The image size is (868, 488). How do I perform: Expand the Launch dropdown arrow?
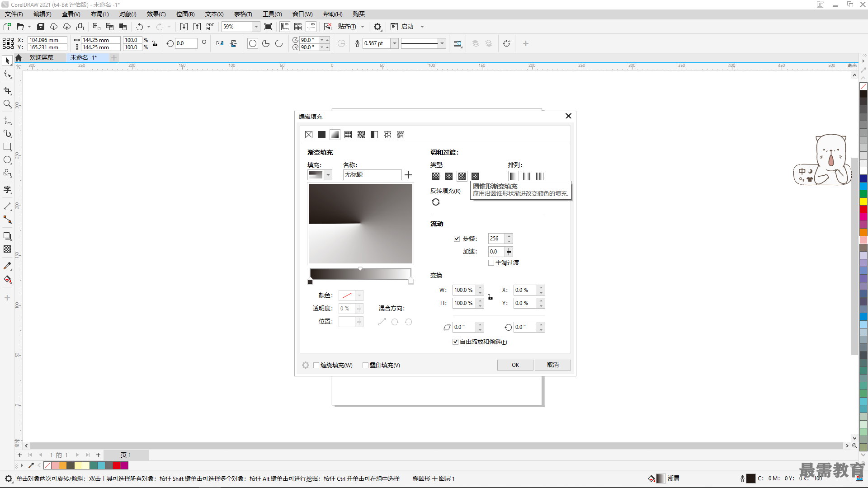422,27
